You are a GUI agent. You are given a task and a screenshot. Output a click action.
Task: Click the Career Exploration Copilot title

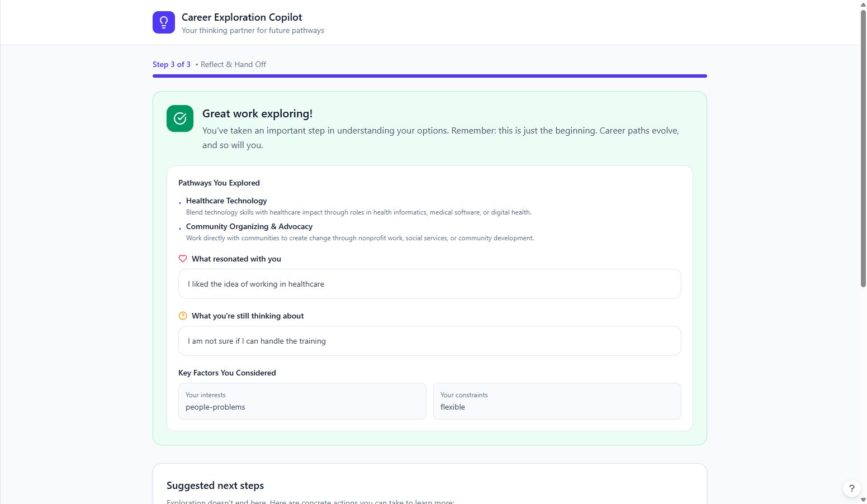[x=242, y=17]
